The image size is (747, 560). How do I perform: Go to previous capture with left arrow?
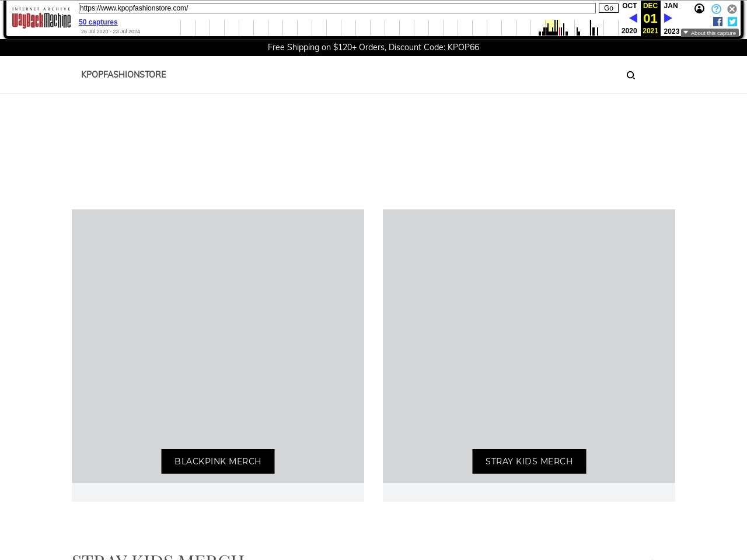[633, 19]
